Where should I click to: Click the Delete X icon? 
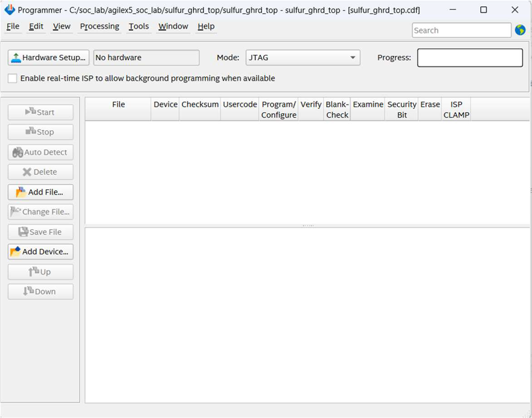coord(27,172)
